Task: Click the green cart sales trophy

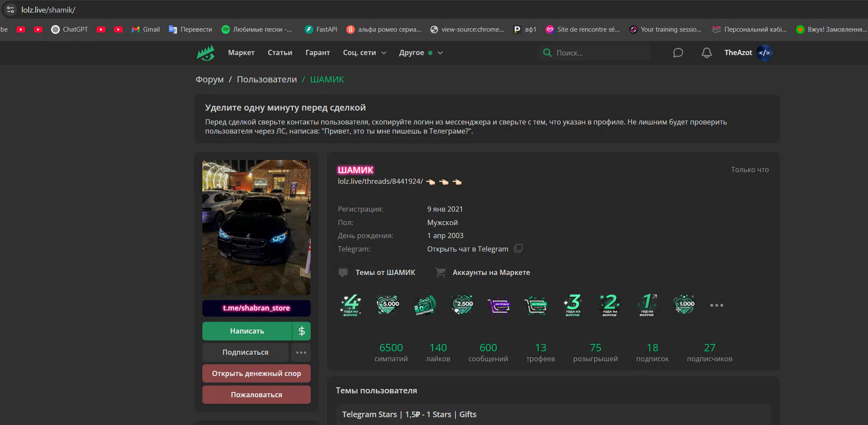Action: pyautogui.click(x=536, y=305)
